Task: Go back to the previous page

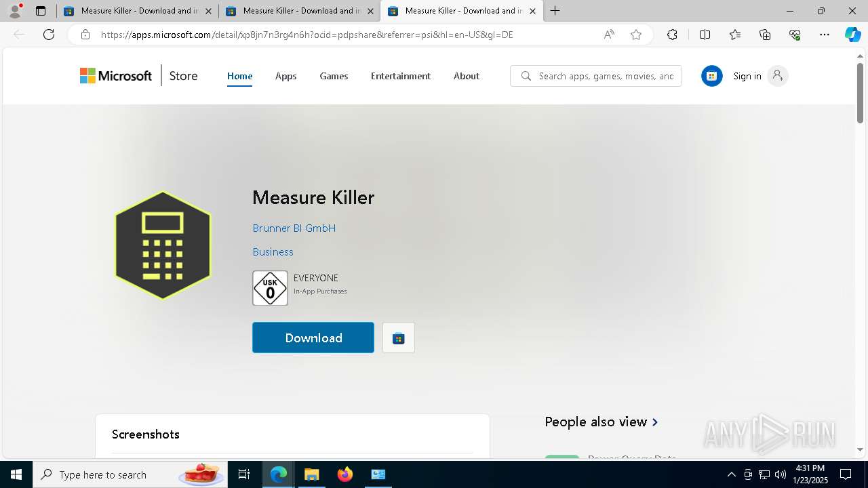Action: [x=19, y=35]
